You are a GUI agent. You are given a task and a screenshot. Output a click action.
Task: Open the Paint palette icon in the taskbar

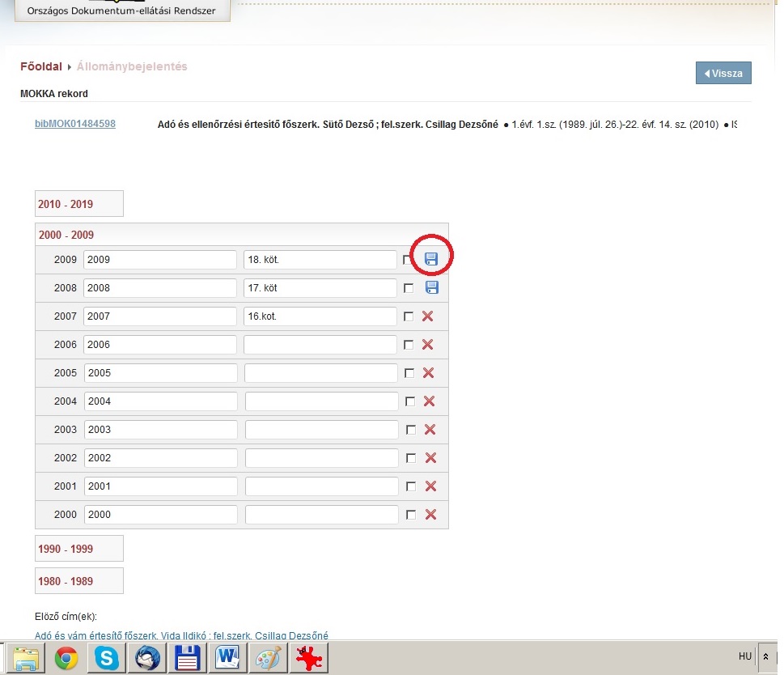tap(265, 659)
